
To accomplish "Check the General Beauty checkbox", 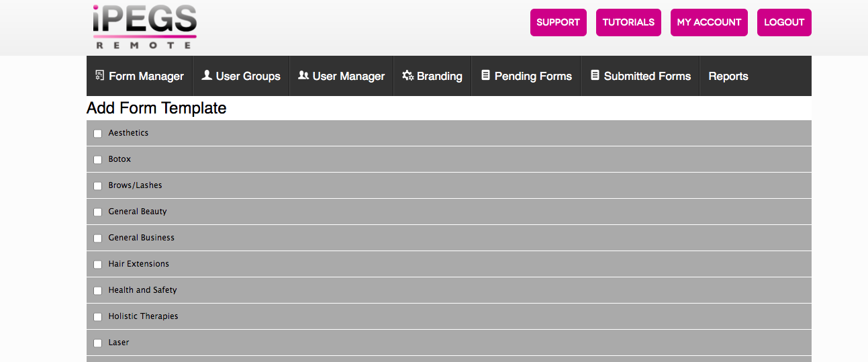I will (x=98, y=212).
